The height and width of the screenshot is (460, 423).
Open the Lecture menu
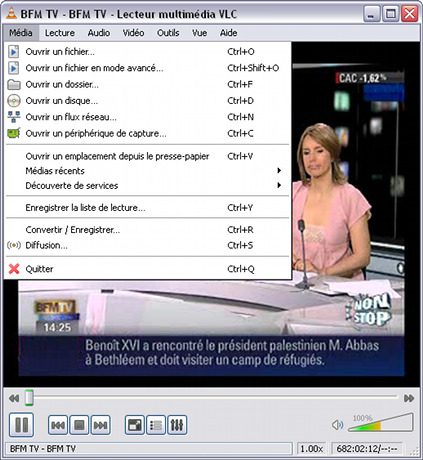(60, 33)
